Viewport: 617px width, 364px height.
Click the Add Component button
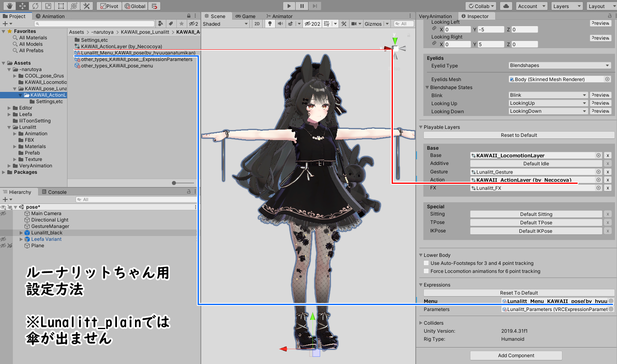[516, 355]
